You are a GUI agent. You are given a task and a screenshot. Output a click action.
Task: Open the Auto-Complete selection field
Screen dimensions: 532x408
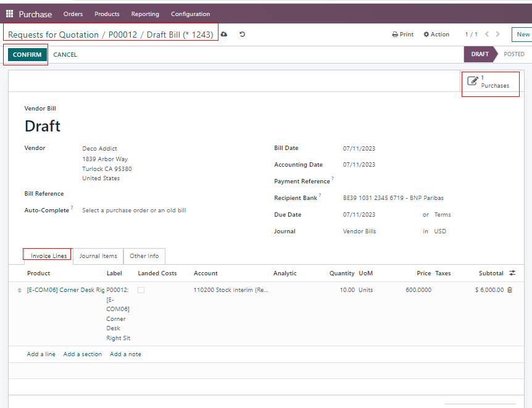pyautogui.click(x=134, y=210)
